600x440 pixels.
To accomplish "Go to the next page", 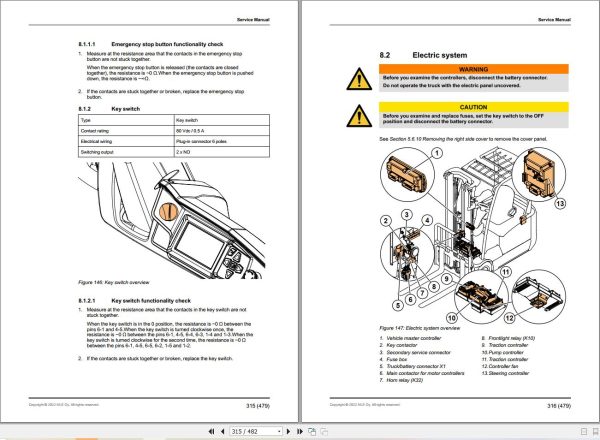I will (x=289, y=432).
